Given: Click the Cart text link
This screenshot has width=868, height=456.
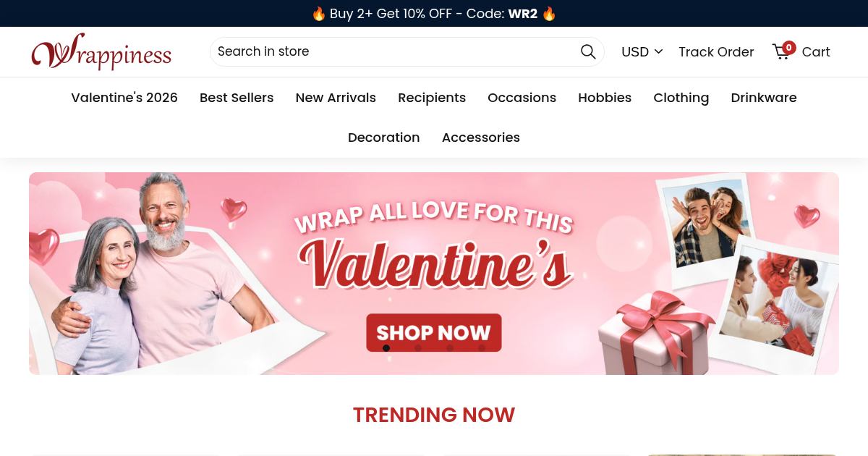Looking at the screenshot, I should pyautogui.click(x=816, y=51).
